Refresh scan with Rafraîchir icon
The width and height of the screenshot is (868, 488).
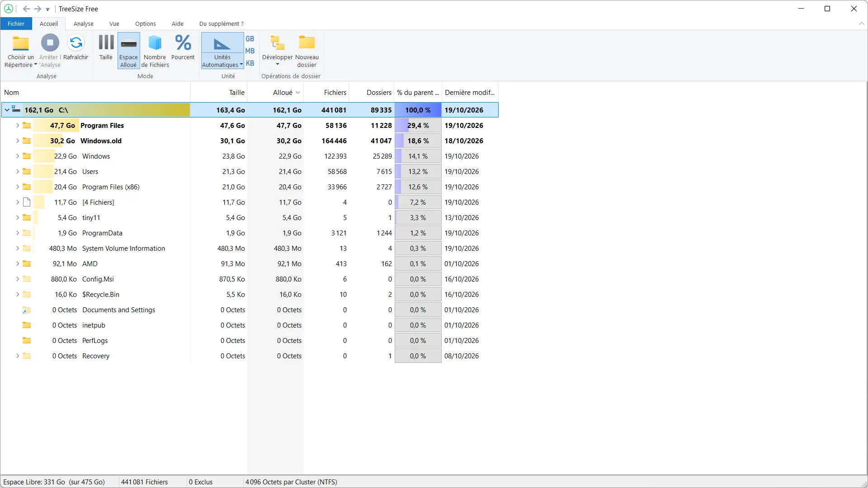(76, 43)
